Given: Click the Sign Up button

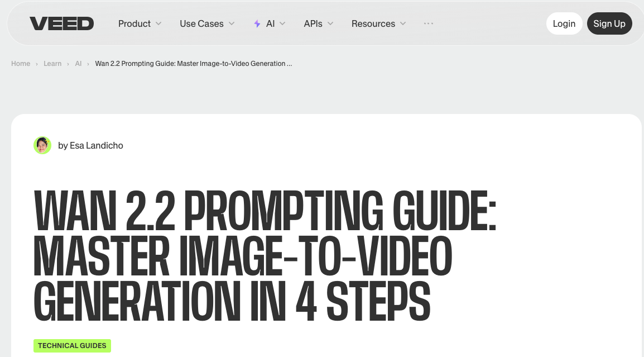Looking at the screenshot, I should click(609, 23).
